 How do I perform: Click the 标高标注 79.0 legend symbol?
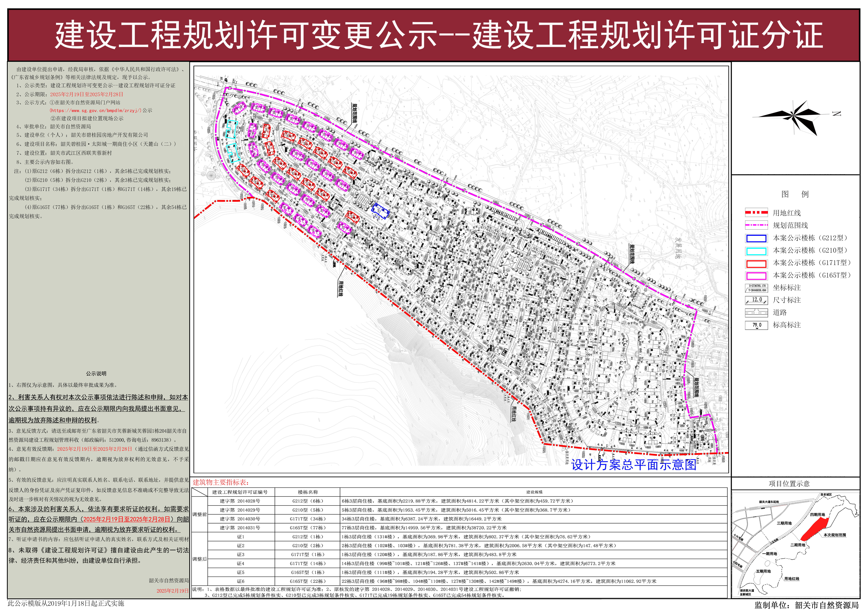(x=756, y=325)
